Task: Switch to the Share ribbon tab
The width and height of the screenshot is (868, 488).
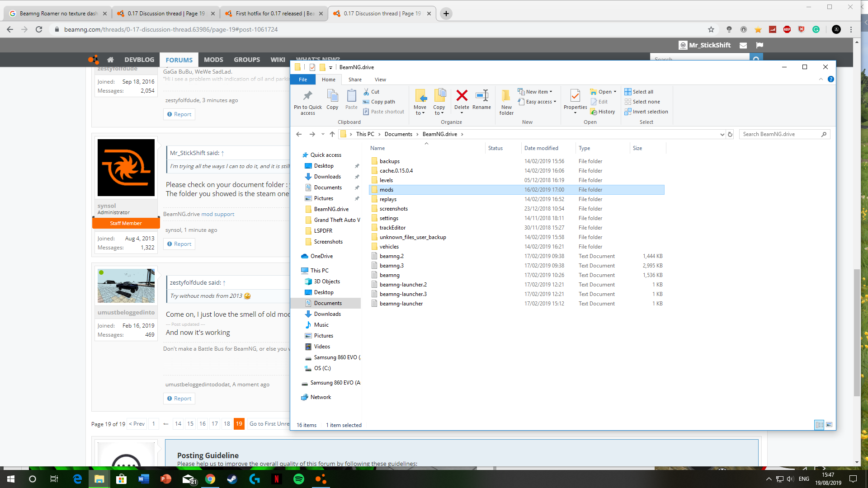Action: [x=355, y=80]
